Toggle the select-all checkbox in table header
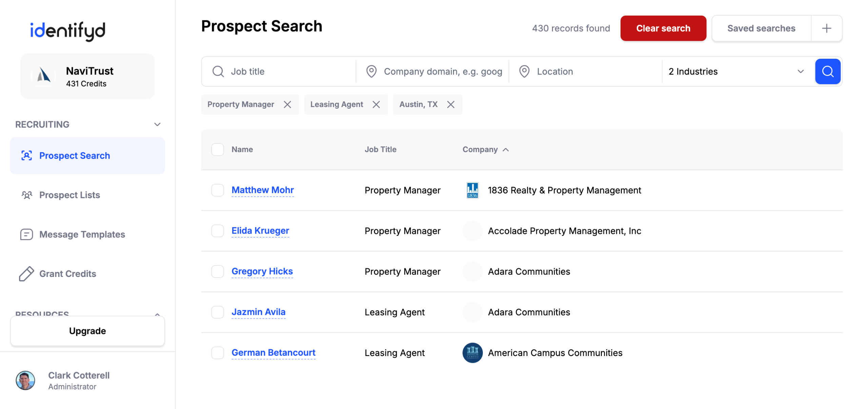This screenshot has width=868, height=409. [x=217, y=149]
